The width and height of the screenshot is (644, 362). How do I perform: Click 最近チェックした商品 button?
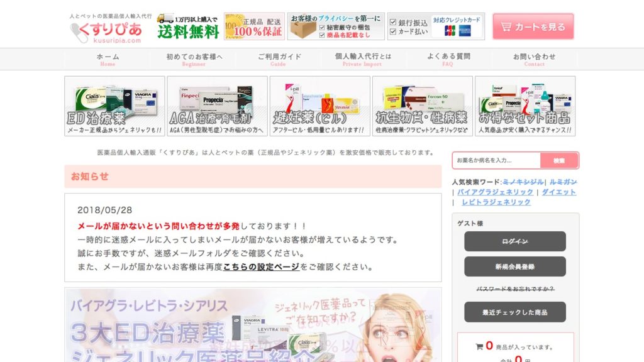pyautogui.click(x=515, y=312)
